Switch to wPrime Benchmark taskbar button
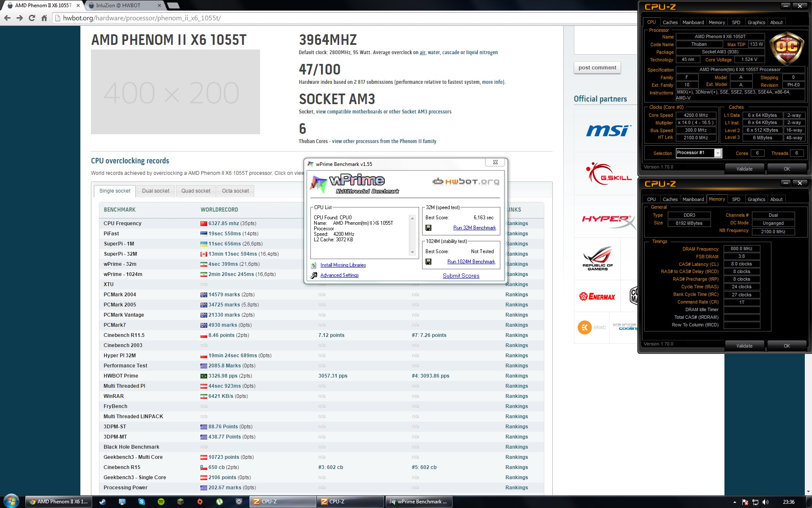Viewport: 812px width, 508px height. pyautogui.click(x=419, y=502)
